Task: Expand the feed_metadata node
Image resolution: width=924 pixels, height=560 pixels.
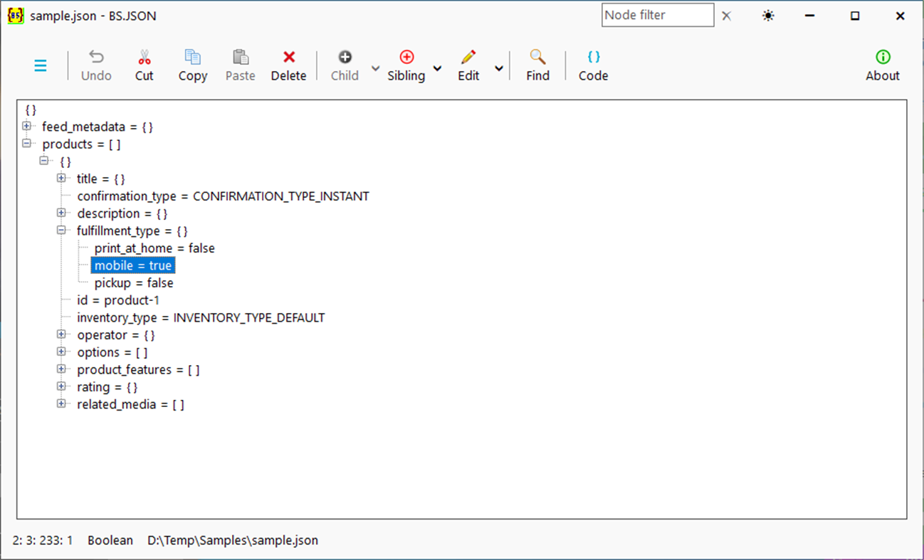Action: click(x=26, y=126)
